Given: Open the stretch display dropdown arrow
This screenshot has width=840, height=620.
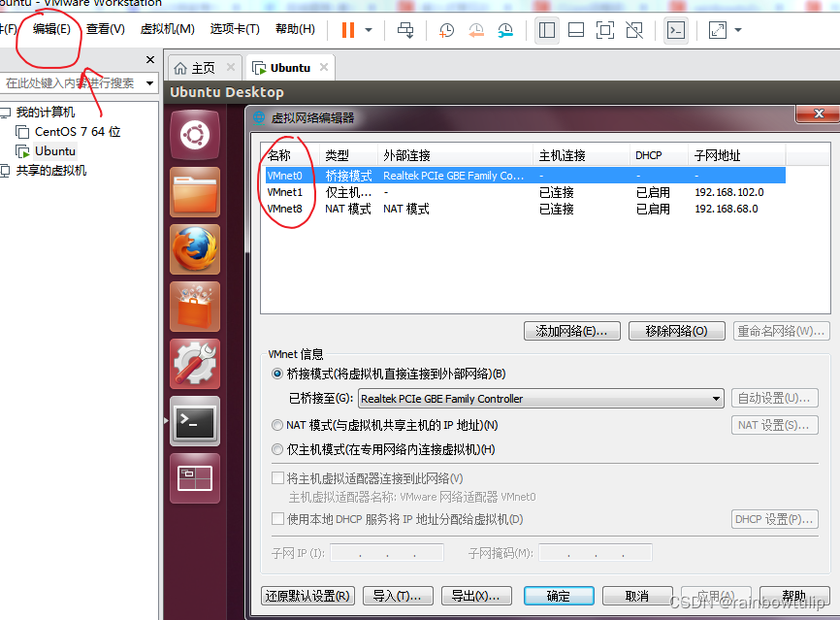Looking at the screenshot, I should (738, 30).
